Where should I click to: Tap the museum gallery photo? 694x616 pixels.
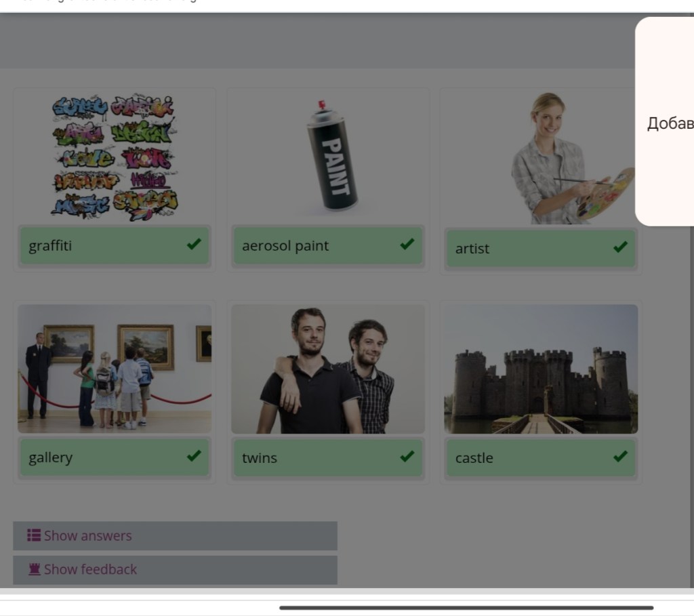(x=115, y=369)
